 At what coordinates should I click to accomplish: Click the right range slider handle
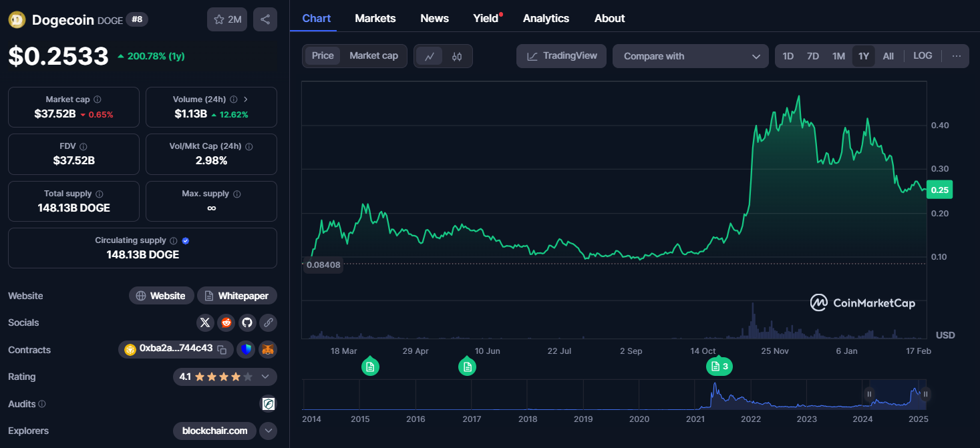coord(925,395)
